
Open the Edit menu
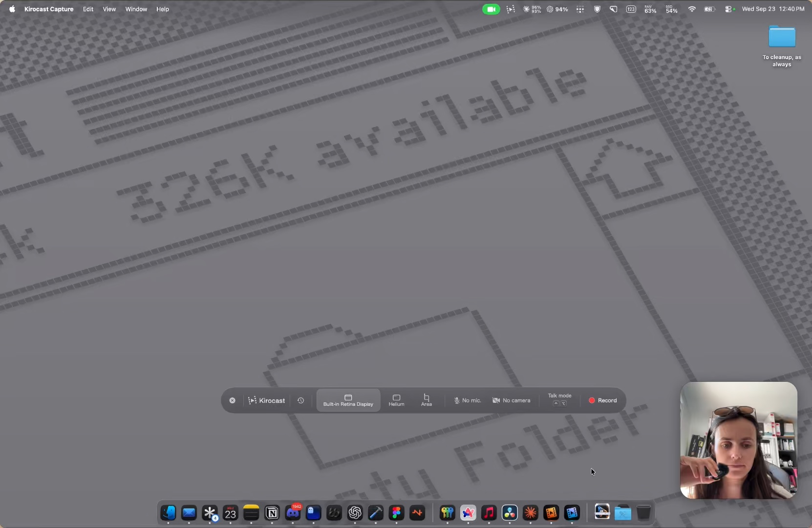(x=88, y=9)
